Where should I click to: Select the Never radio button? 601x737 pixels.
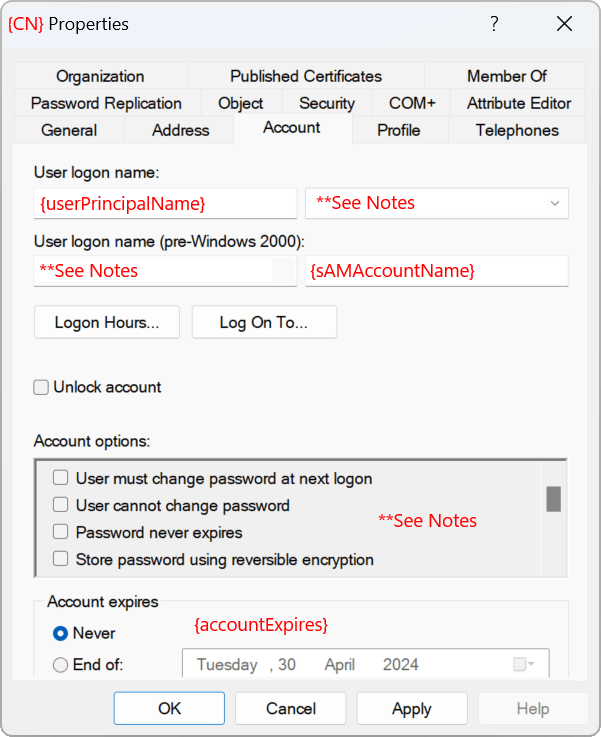pos(60,633)
